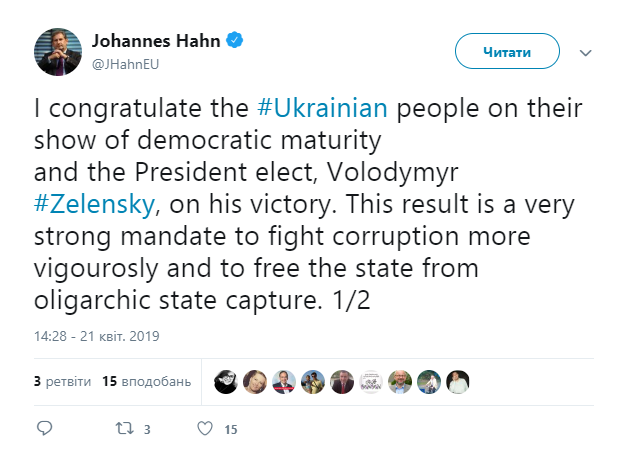This screenshot has width=632, height=459.
Task: Click the fifth liker avatar in the row
Action: [341, 381]
